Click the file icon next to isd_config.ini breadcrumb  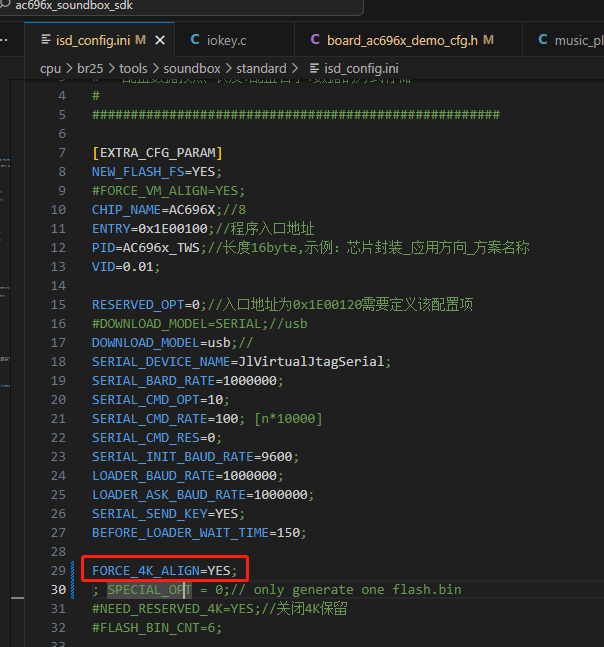click(314, 68)
